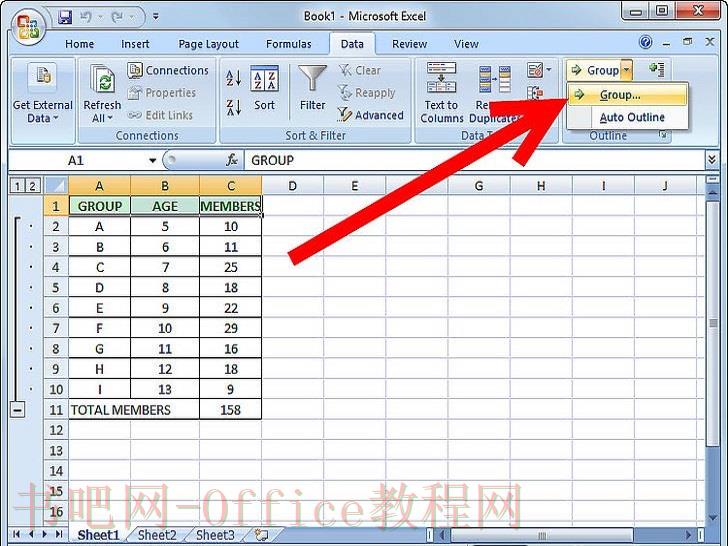728x546 pixels.
Task: Open the Name Box dropdown
Action: (x=152, y=161)
